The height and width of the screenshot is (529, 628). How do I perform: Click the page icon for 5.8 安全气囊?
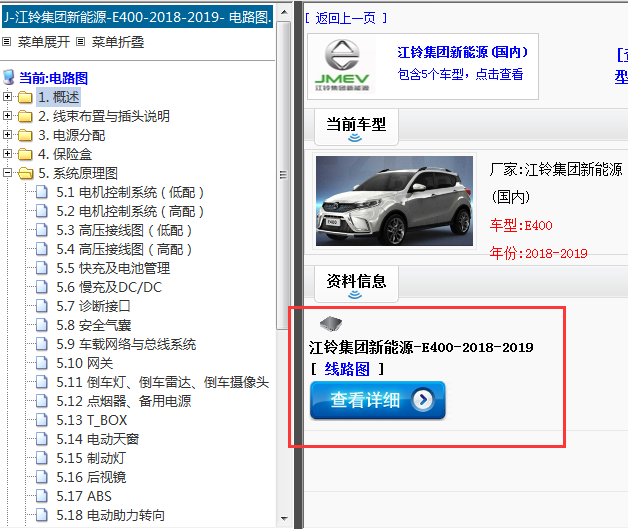(x=42, y=325)
